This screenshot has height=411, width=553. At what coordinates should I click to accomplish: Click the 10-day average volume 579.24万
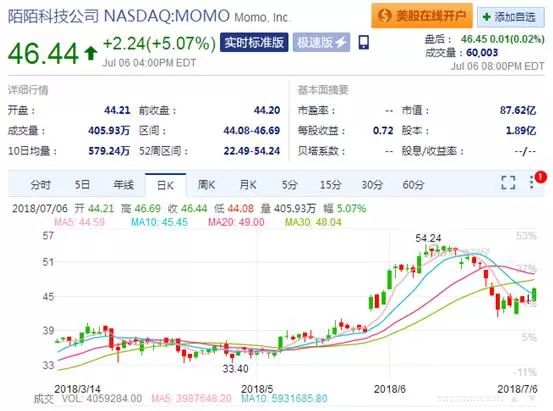point(109,151)
